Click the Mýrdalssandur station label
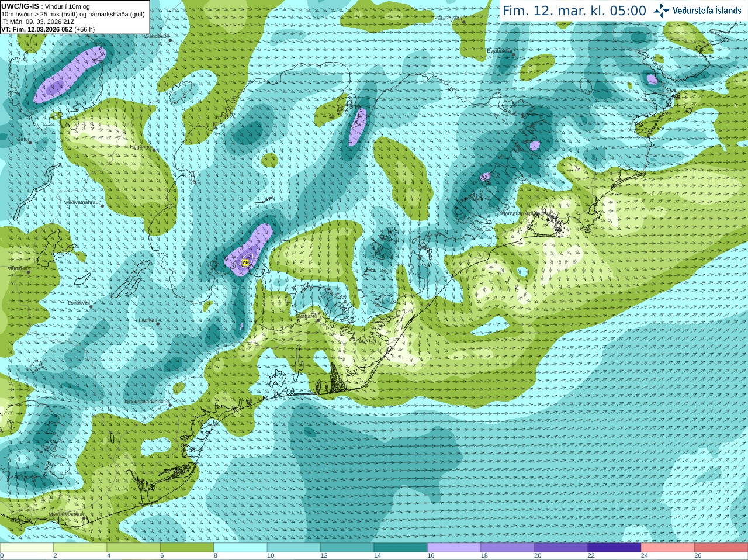Image resolution: width=748 pixels, height=560 pixels. coord(65,514)
